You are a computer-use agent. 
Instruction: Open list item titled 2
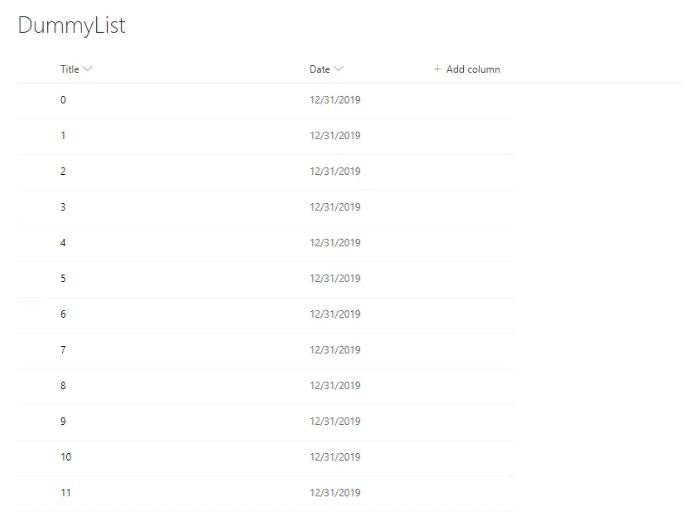point(63,171)
